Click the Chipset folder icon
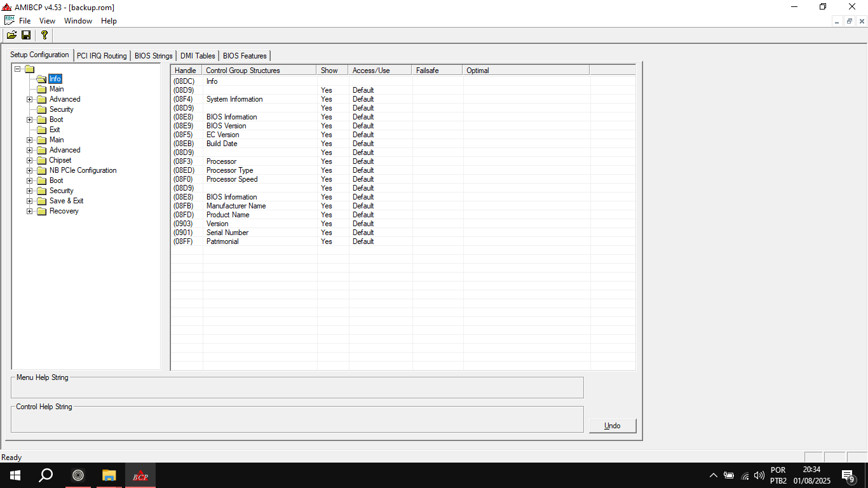868x488 pixels. pos(41,160)
